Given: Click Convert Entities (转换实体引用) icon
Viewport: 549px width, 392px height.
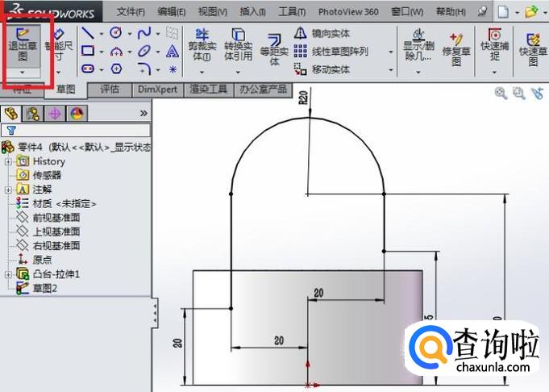Looking at the screenshot, I should 238,46.
